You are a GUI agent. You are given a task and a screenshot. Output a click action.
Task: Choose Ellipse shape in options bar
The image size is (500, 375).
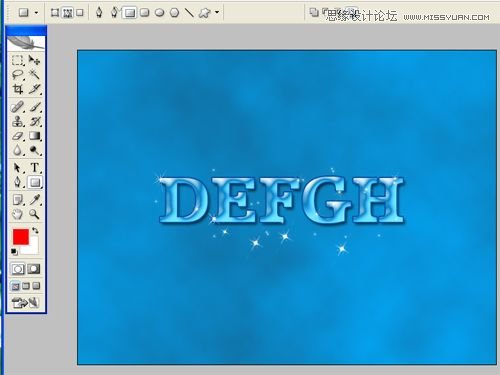[x=160, y=13]
